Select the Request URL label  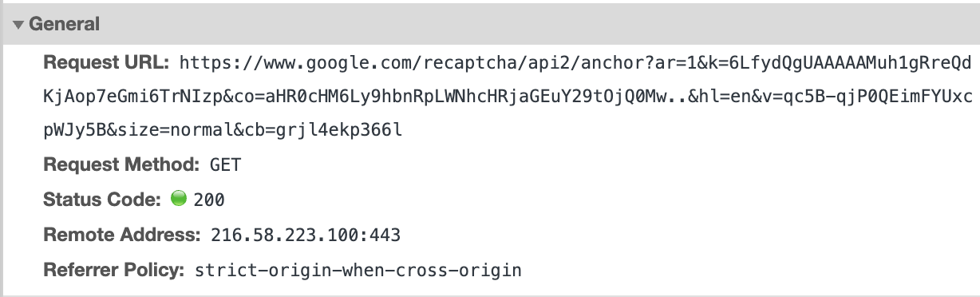[x=106, y=62]
